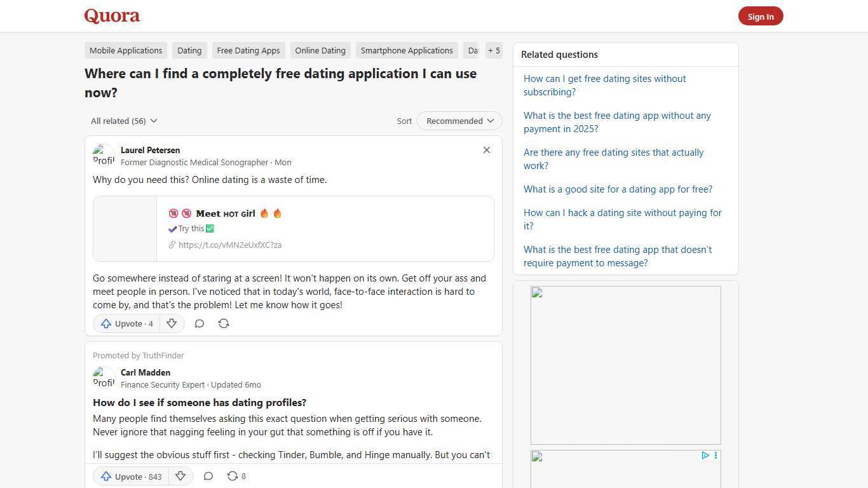Upvote Carl Madden's answer
This screenshot has height=488, width=868.
click(x=130, y=476)
